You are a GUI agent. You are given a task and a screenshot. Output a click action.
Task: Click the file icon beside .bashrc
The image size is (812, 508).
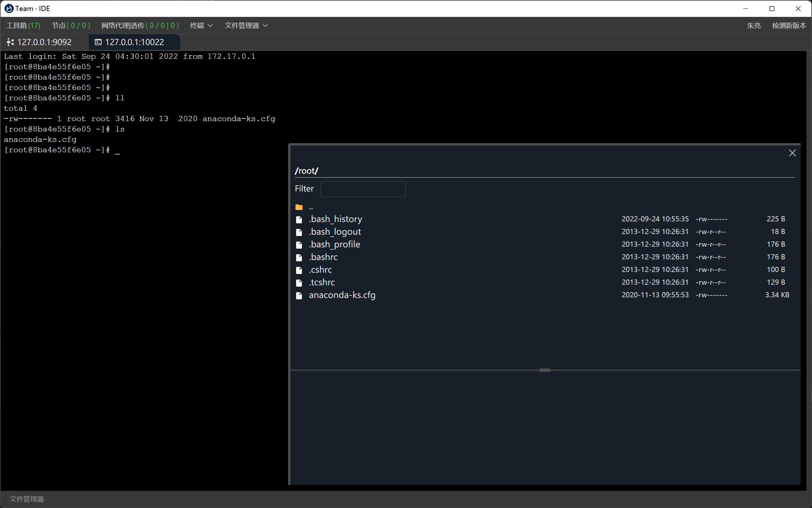299,257
